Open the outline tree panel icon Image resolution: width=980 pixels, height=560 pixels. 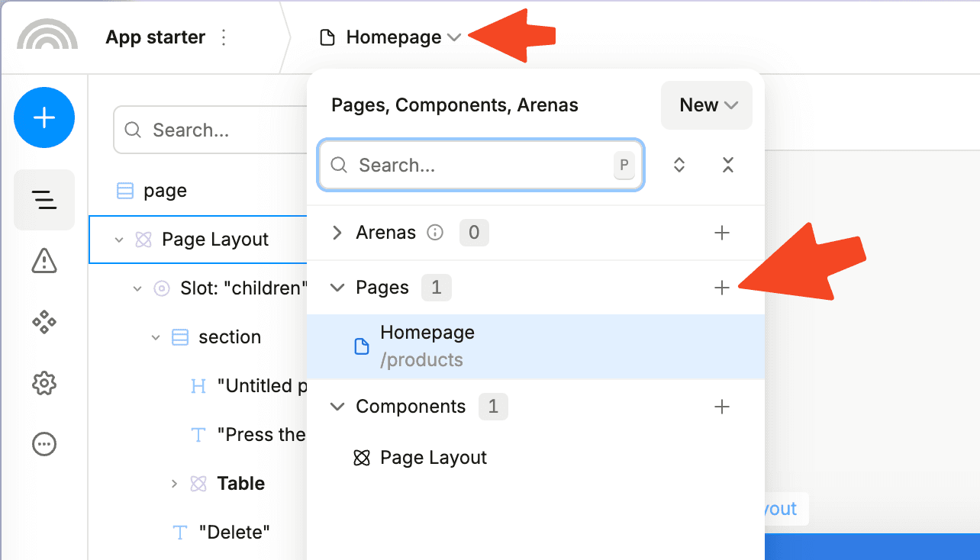click(x=44, y=200)
